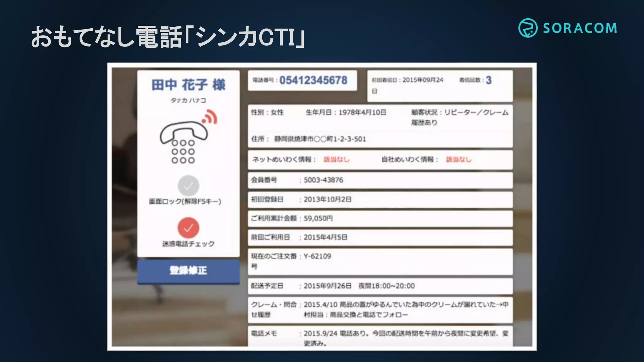Image resolution: width=644 pixels, height=362 pixels.
Task: Click delivery date 2015年9月26日 夜間18:00~20:00
Action: click(x=359, y=286)
